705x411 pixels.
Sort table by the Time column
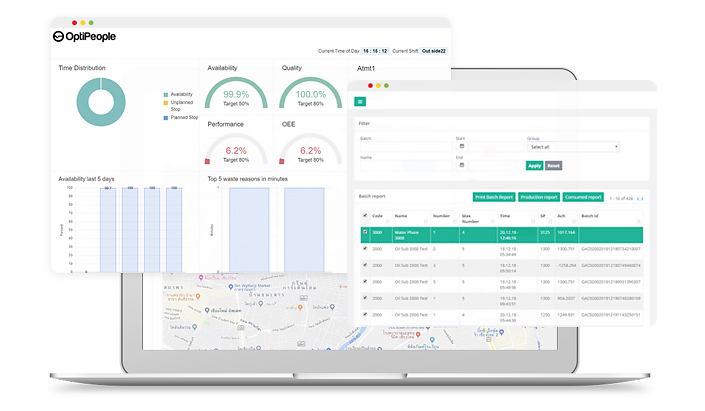pyautogui.click(x=506, y=215)
